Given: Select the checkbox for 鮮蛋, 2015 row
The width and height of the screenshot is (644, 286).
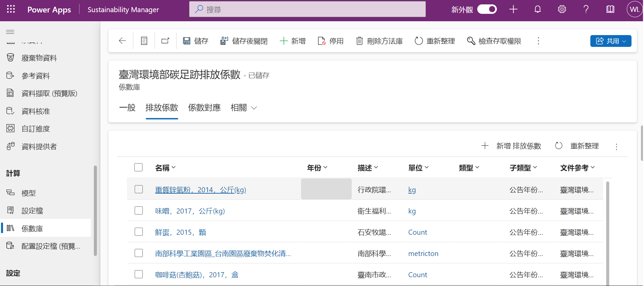Looking at the screenshot, I should [x=139, y=232].
